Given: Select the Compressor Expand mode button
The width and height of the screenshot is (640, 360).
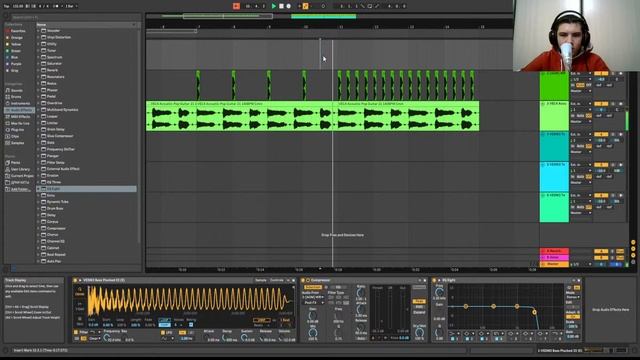Looking at the screenshot, I should click(x=419, y=313).
